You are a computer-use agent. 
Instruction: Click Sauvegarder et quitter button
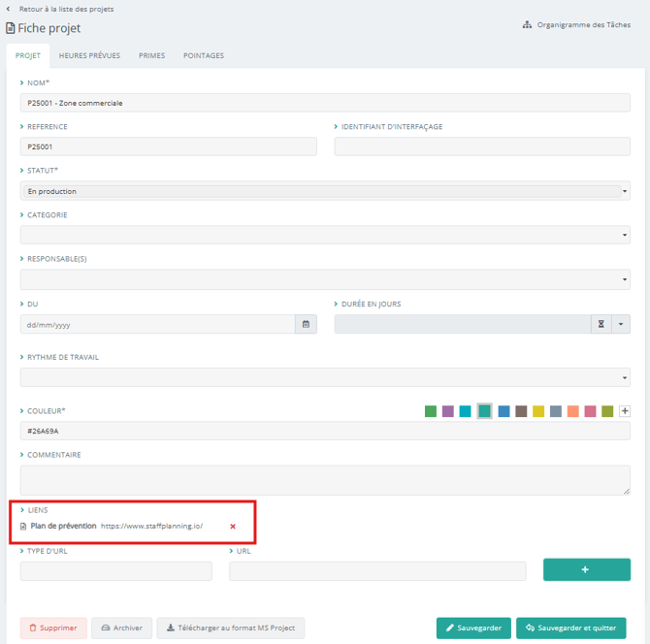click(x=570, y=628)
